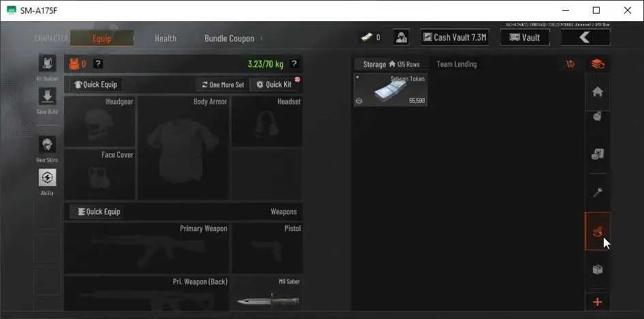Open the Kit Station icon
The image size is (644, 319).
(x=47, y=63)
